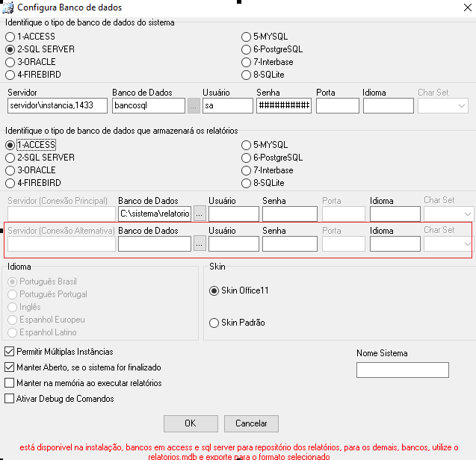Viewport: 476px width, 460px height.
Task: Click the Idioma field of Conexão Alternativa
Action: click(395, 243)
